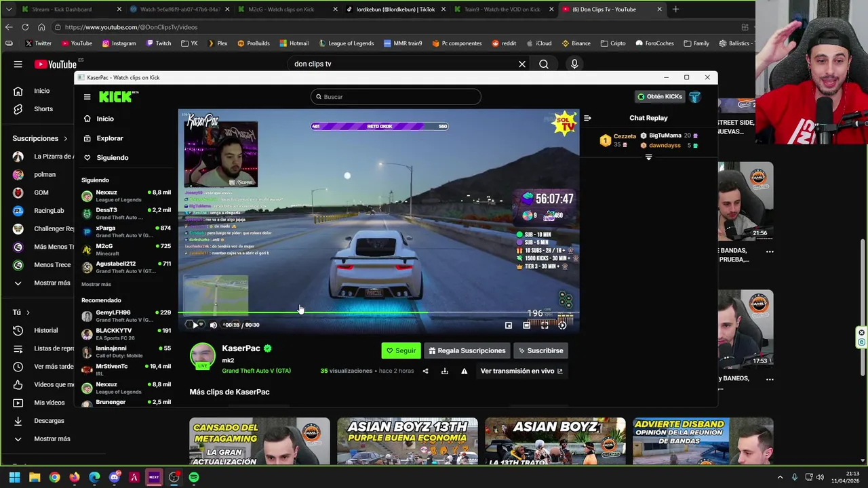Expand chat replay leaderboard chevron

(648, 157)
